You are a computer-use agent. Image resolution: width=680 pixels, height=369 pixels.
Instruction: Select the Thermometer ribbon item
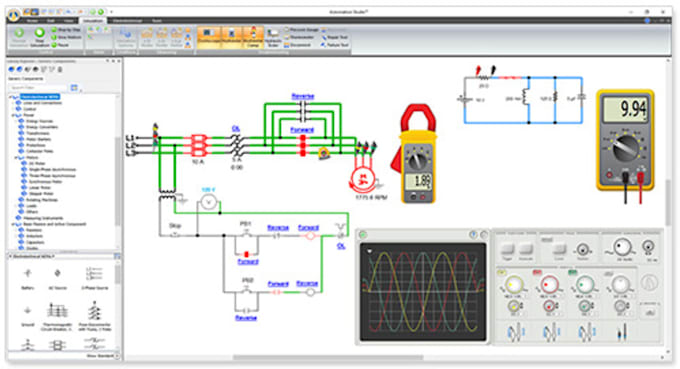tap(300, 37)
